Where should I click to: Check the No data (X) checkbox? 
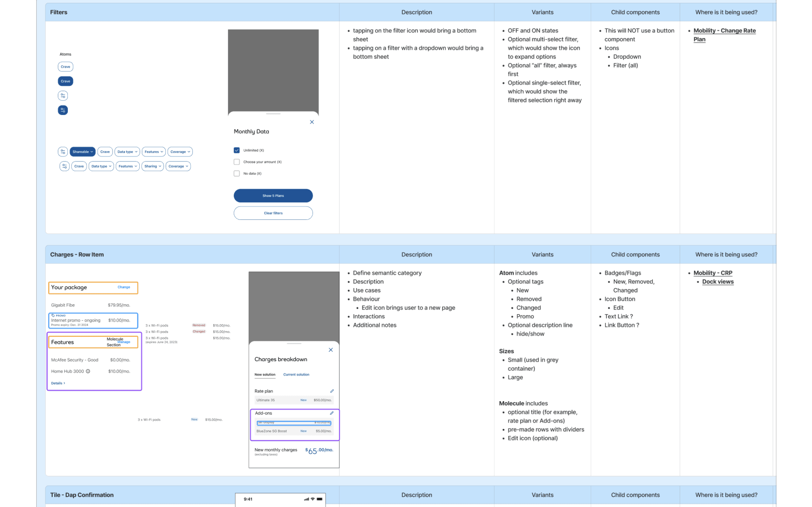[237, 173]
